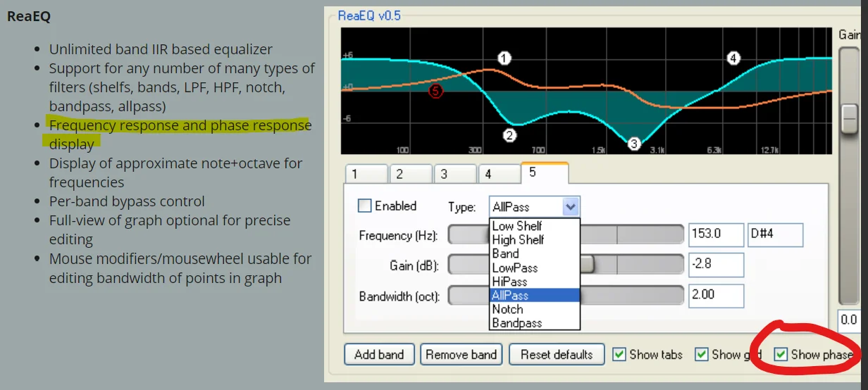
Task: Switch to band tab 4
Action: [x=500, y=174]
